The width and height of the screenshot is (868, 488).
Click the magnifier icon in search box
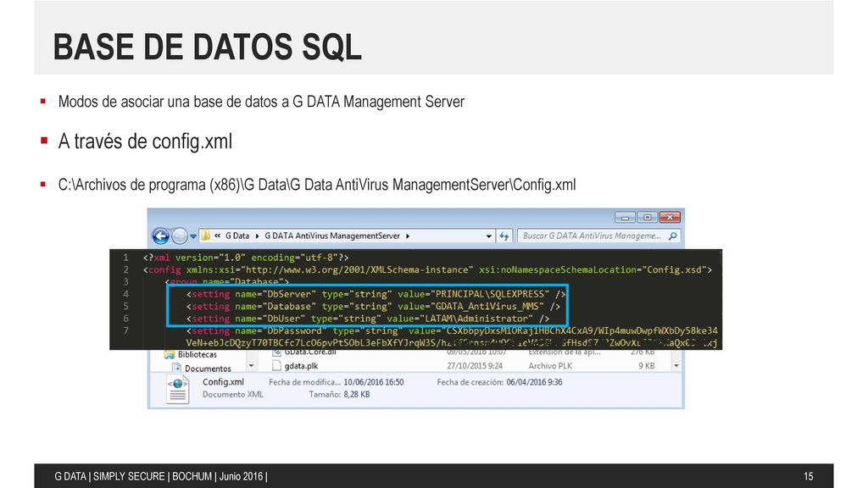click(672, 236)
